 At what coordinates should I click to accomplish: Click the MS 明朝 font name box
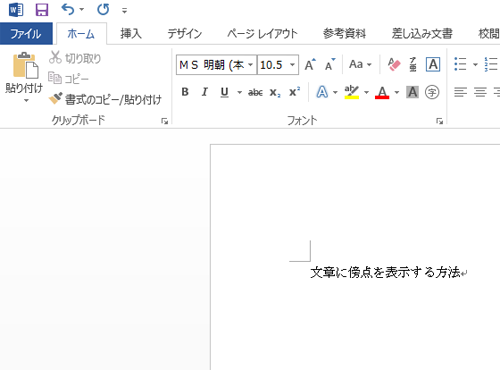212,64
